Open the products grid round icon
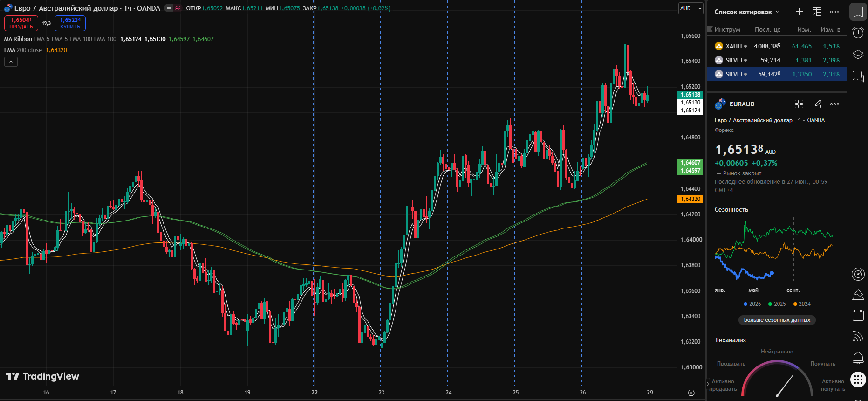The image size is (868, 401). [x=858, y=380]
